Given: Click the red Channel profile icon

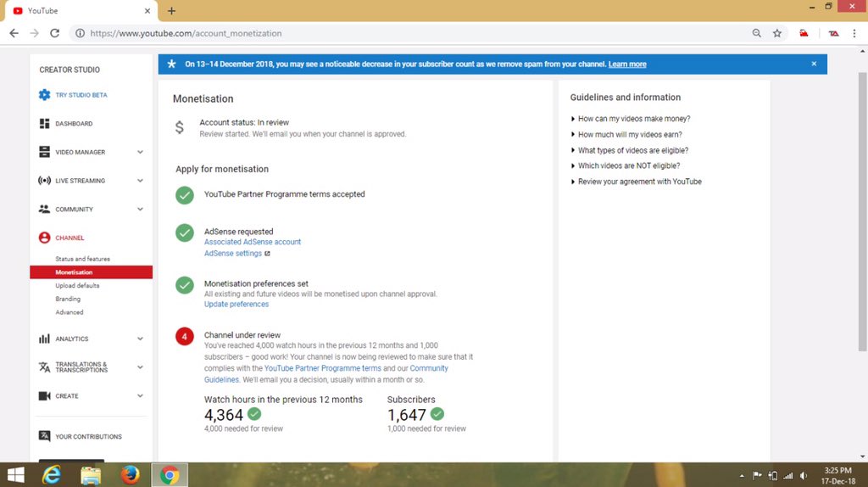Looking at the screenshot, I should click(44, 238).
